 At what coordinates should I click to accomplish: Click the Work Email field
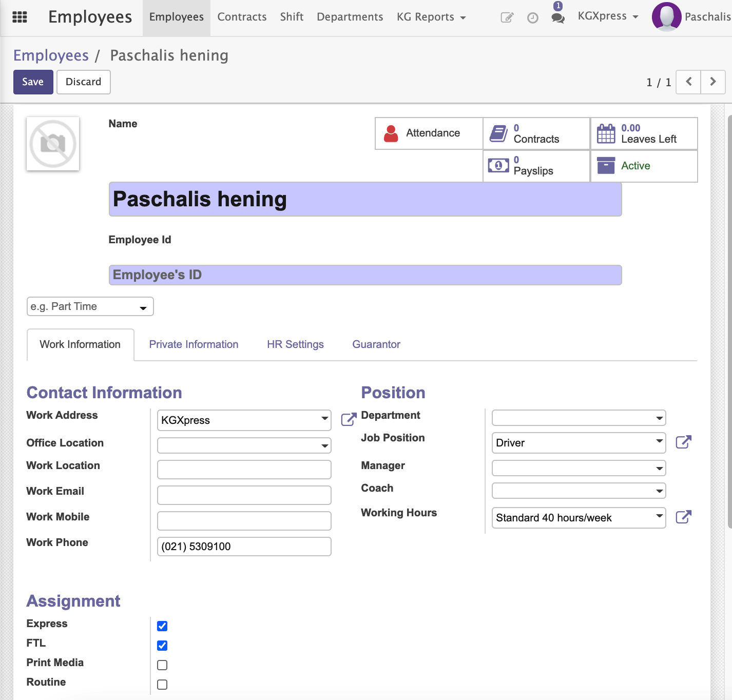pyautogui.click(x=244, y=495)
